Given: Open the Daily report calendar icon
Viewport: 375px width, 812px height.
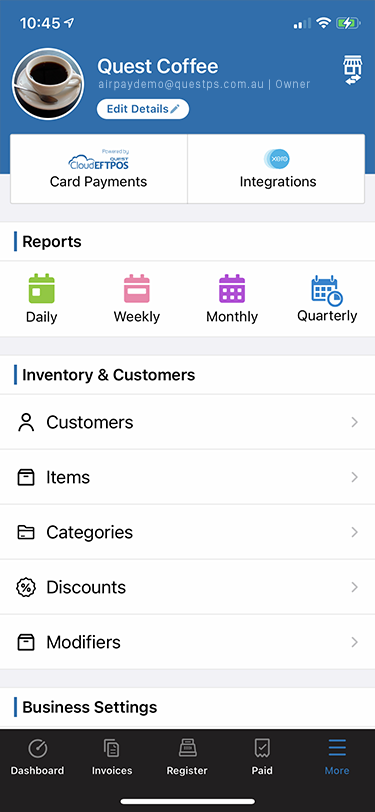Looking at the screenshot, I should click(x=41, y=288).
